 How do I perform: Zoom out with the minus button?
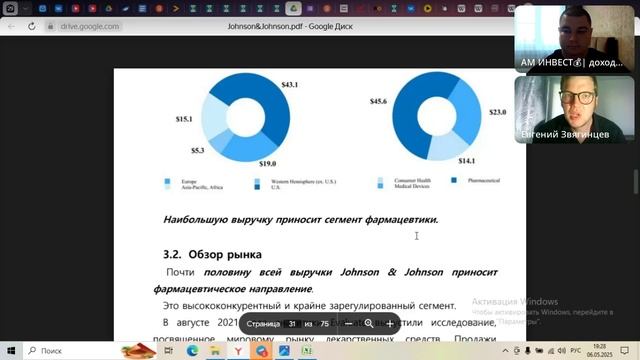click(348, 324)
